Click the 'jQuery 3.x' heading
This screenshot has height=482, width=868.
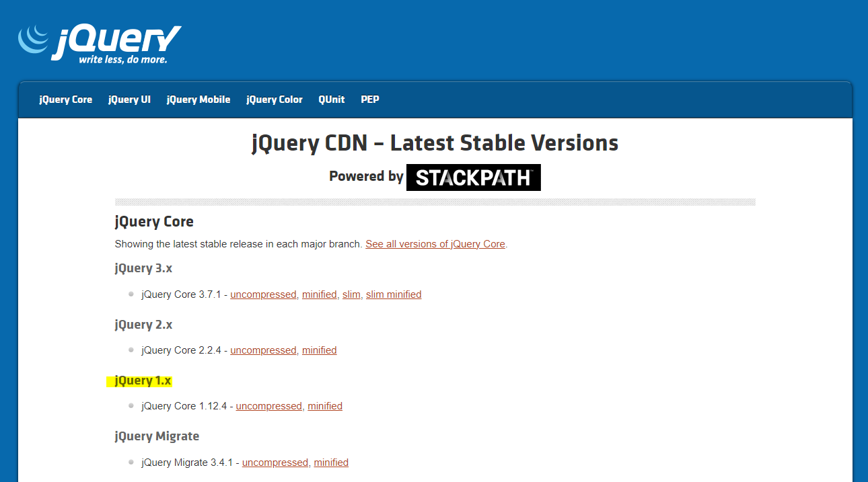(143, 268)
